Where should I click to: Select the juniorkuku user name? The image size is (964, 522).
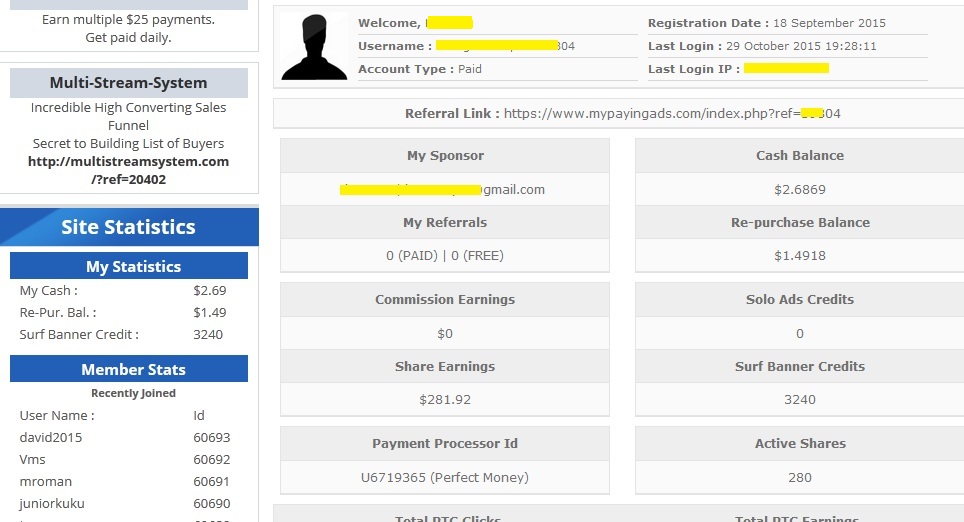(x=52, y=504)
